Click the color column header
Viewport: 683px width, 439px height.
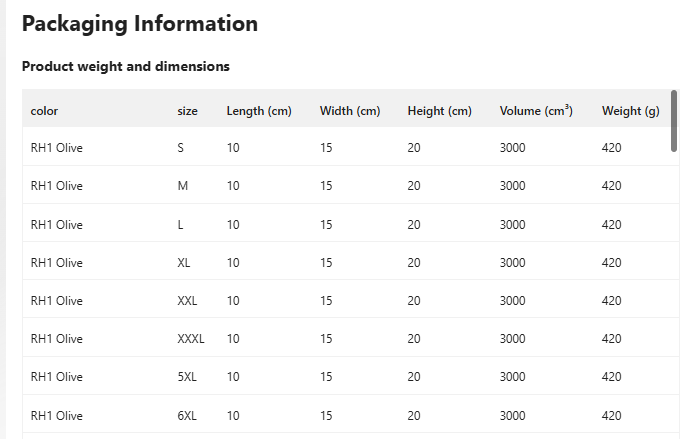pyautogui.click(x=44, y=111)
